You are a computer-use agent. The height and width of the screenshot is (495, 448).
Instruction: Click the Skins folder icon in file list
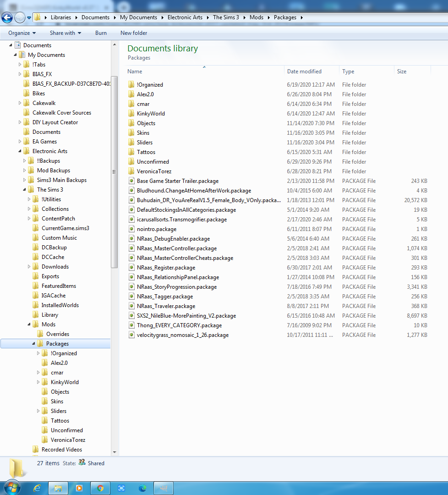pyautogui.click(x=131, y=133)
